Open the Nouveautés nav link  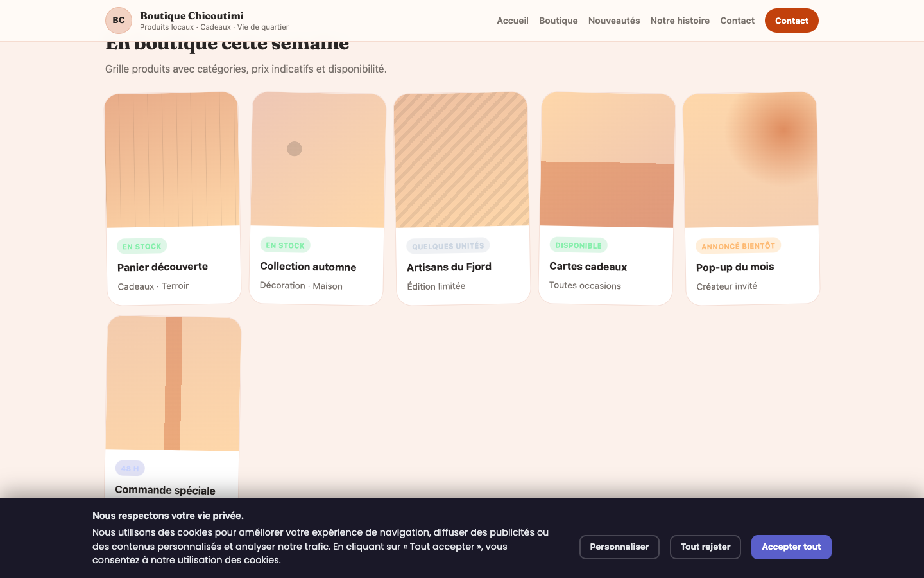pyautogui.click(x=614, y=21)
